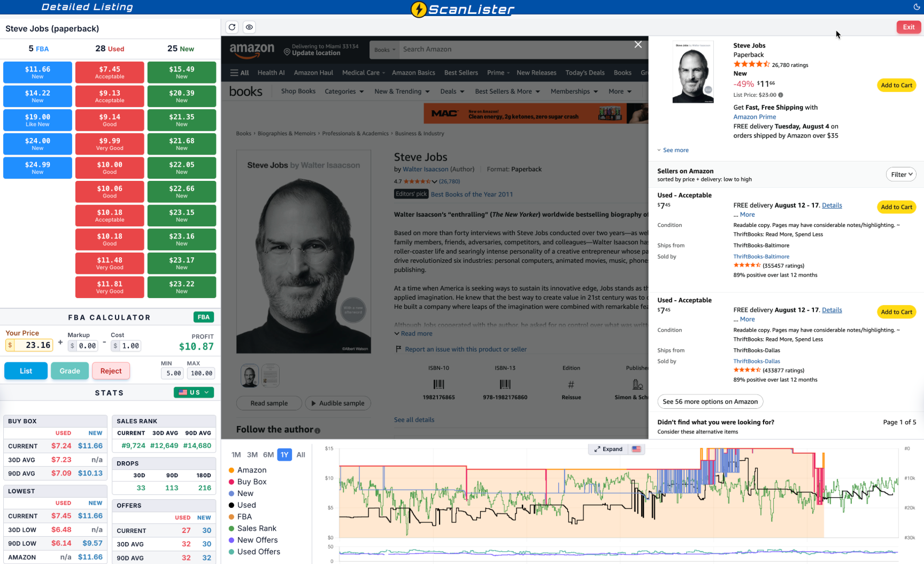Click the Markup input field
Image resolution: width=924 pixels, height=564 pixels.
click(x=83, y=346)
